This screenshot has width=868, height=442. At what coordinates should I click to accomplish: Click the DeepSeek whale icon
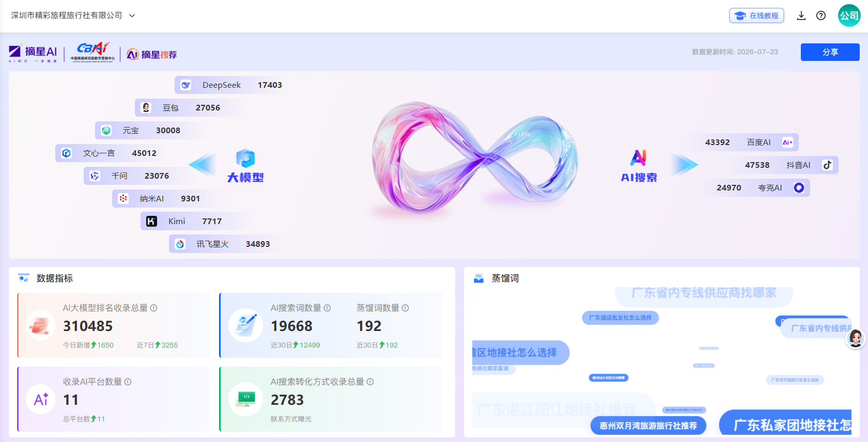tap(185, 85)
